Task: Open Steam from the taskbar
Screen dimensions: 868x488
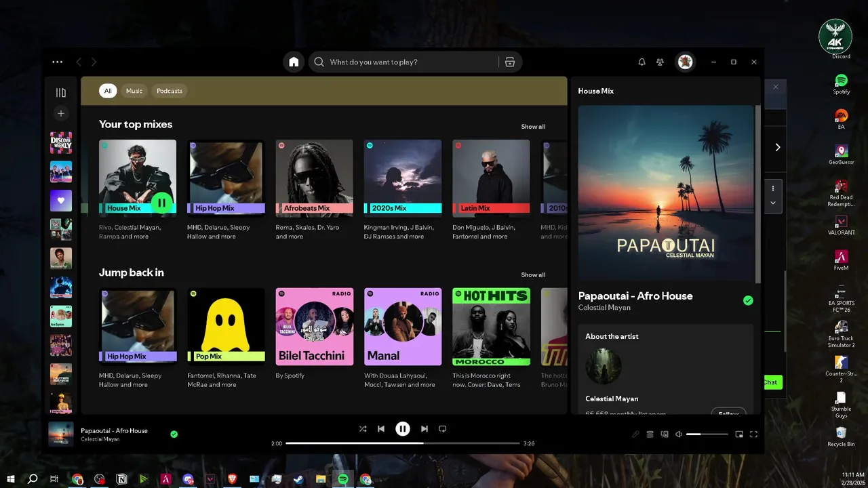Action: click(x=298, y=479)
